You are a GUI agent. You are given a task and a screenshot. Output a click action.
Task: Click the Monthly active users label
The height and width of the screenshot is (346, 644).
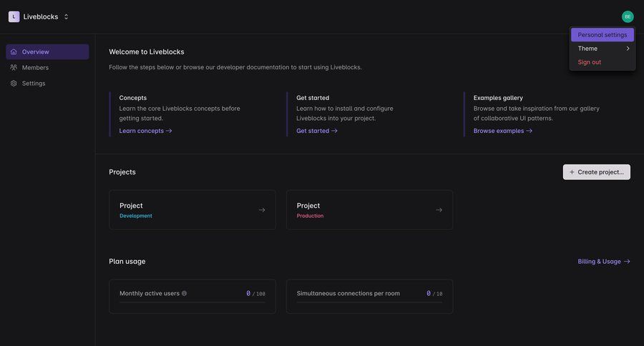pyautogui.click(x=150, y=294)
